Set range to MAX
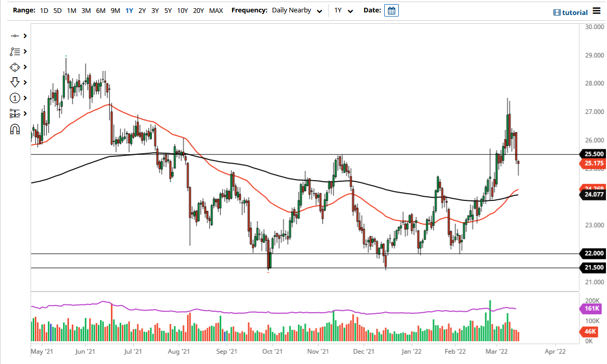 coord(216,10)
